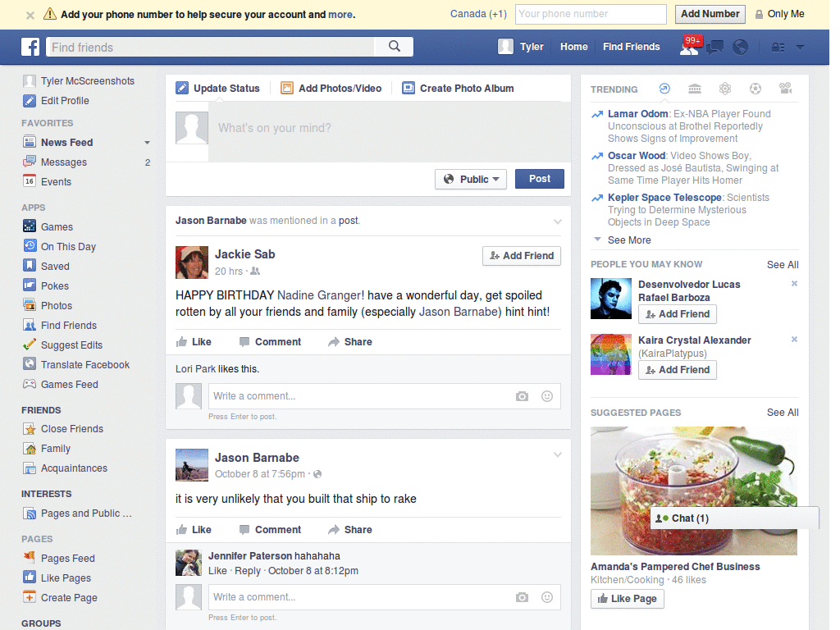This screenshot has width=840, height=630.
Task: Open the account menu dropdown arrow
Action: tap(800, 47)
